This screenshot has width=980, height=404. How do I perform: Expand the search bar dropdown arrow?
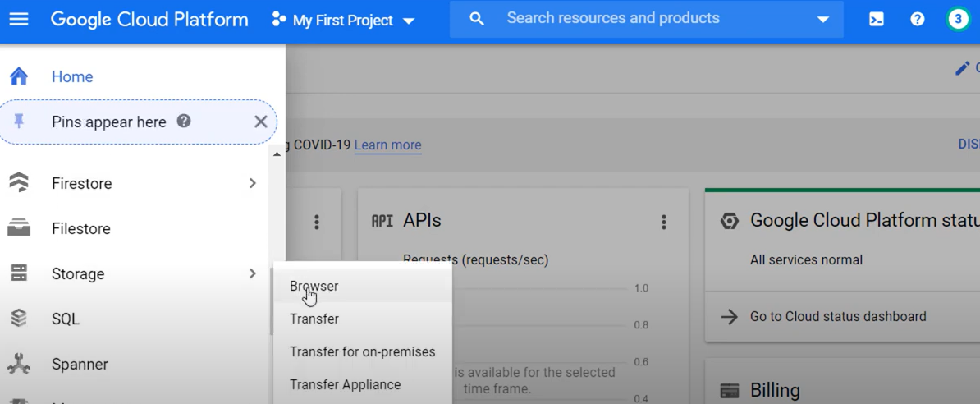point(822,20)
